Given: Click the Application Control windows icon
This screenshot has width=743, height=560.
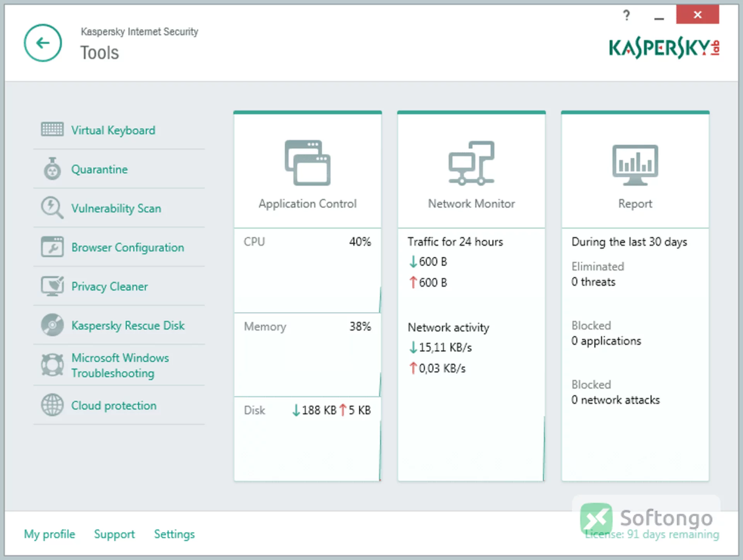Looking at the screenshot, I should [308, 163].
